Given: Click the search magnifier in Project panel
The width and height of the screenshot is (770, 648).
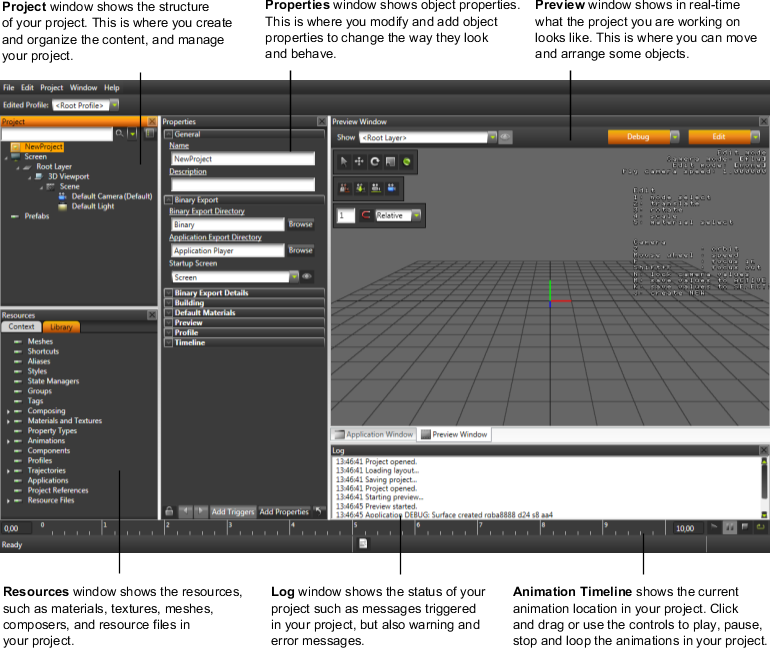Looking at the screenshot, I should pyautogui.click(x=119, y=133).
